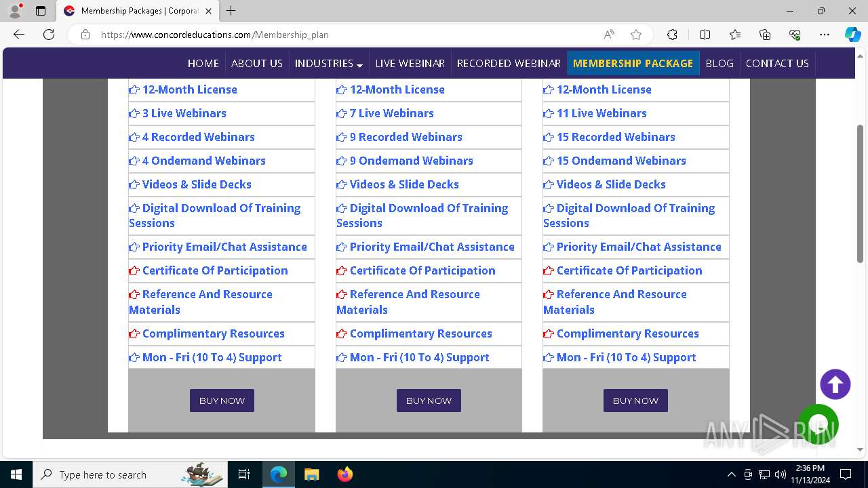868x488 pixels.
Task: Open Task View on the taskbar
Action: (244, 474)
